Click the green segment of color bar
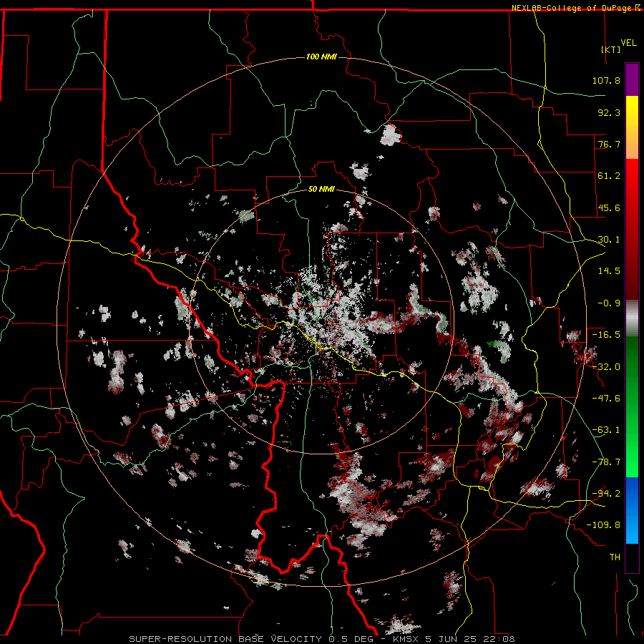 click(632, 406)
